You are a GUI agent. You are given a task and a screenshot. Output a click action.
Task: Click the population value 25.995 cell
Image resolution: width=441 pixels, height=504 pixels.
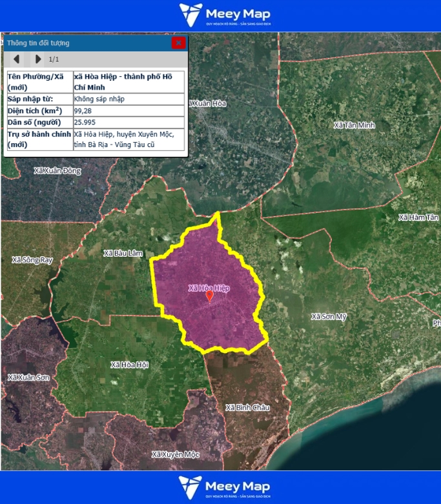pos(128,122)
